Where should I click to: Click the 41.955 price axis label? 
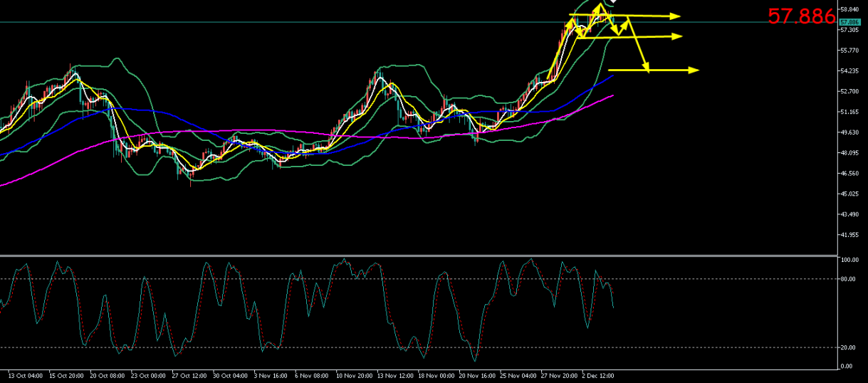pyautogui.click(x=850, y=235)
